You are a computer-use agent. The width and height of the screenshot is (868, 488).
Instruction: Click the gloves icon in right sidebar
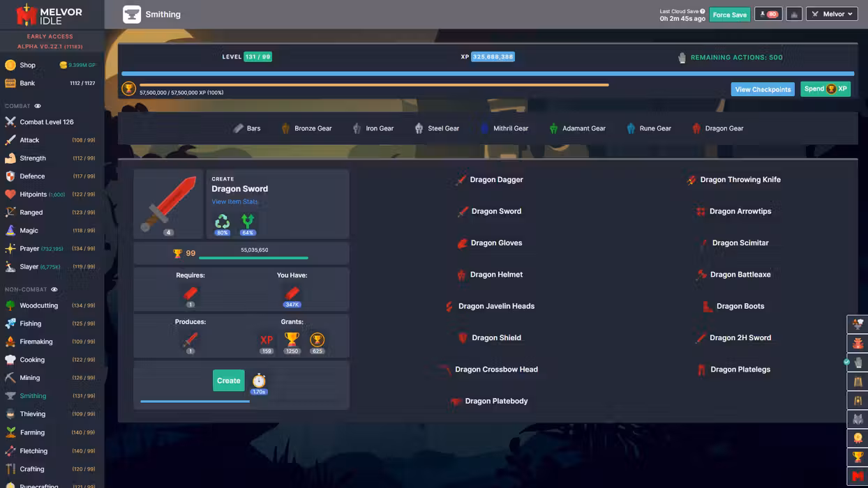click(x=858, y=363)
